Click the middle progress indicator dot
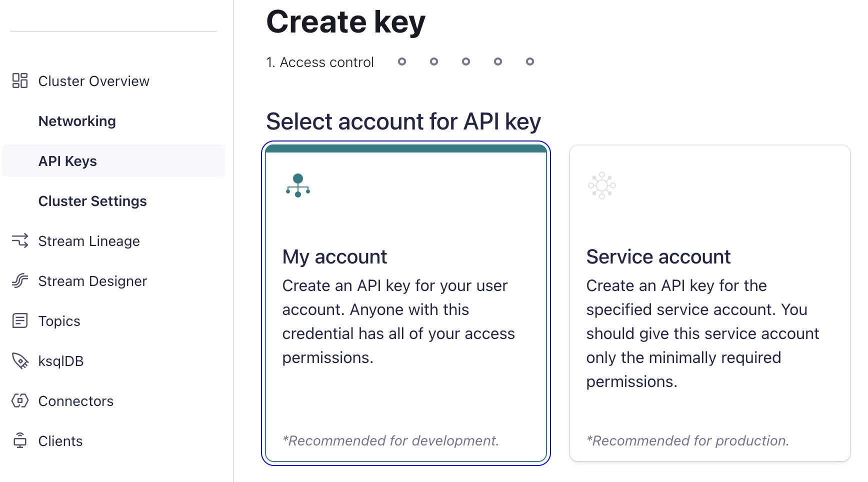 click(465, 61)
